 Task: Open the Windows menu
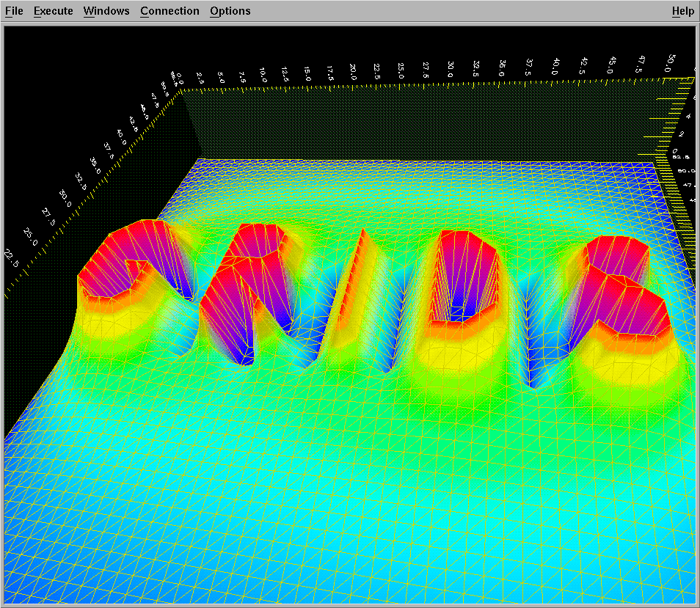(106, 11)
